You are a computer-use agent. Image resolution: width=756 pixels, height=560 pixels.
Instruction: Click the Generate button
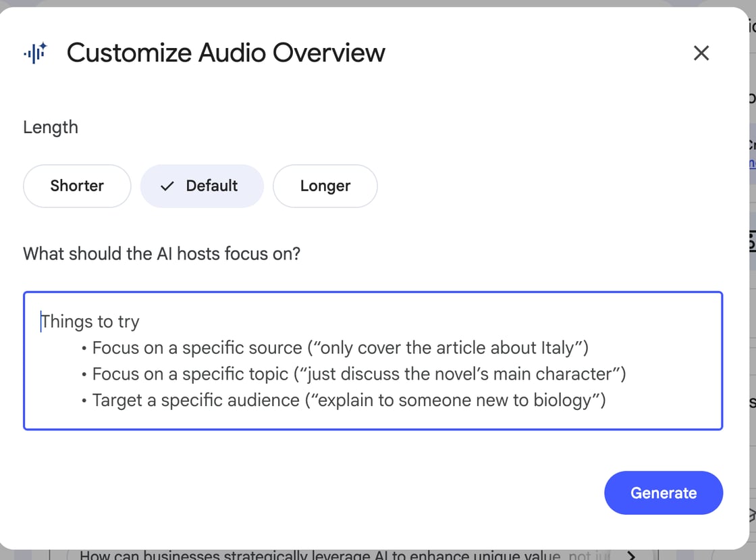pos(664,492)
